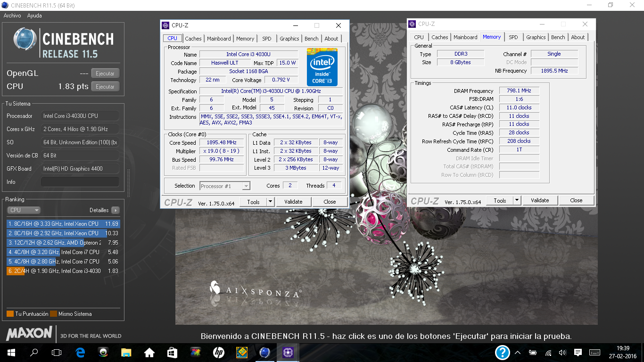Switch to Mainboard tab in left CPU-Z

pyautogui.click(x=219, y=39)
